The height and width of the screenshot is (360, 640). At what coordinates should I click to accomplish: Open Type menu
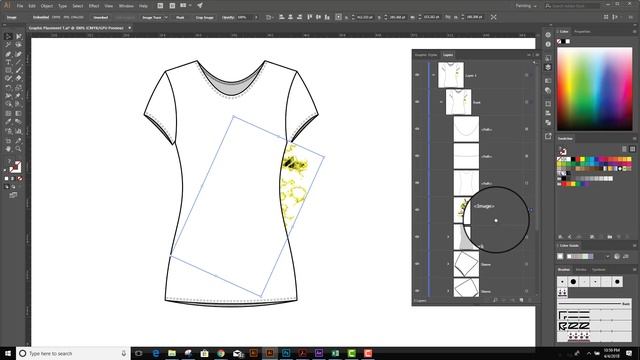point(62,6)
